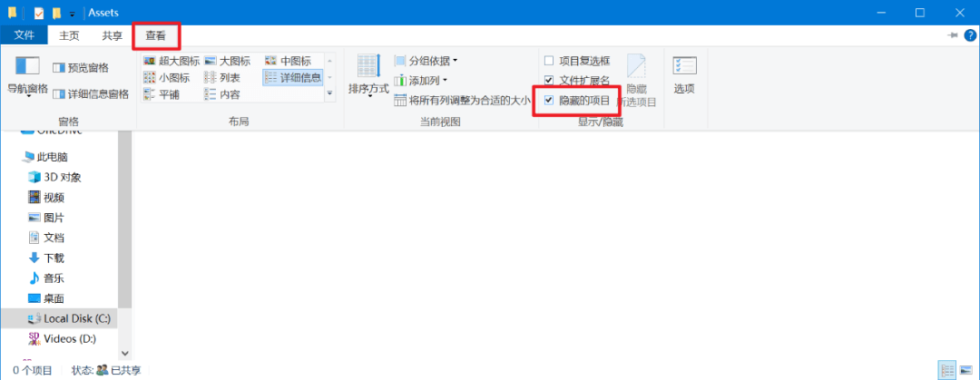Toggle the 详细信息窗格 details pane
This screenshot has width=980, height=380.
pos(91,93)
